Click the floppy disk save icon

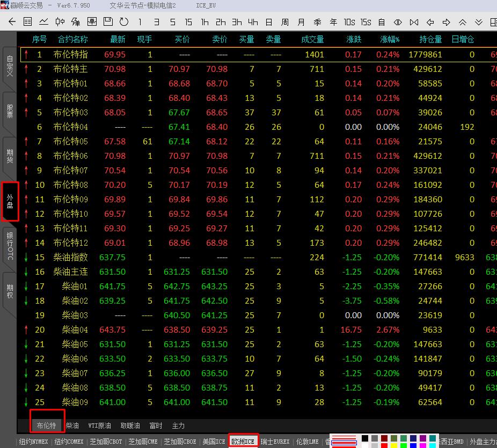coord(108,22)
